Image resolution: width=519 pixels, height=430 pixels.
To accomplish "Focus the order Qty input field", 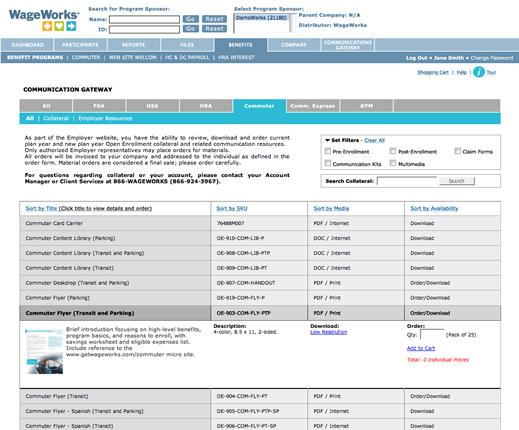I will [432, 334].
